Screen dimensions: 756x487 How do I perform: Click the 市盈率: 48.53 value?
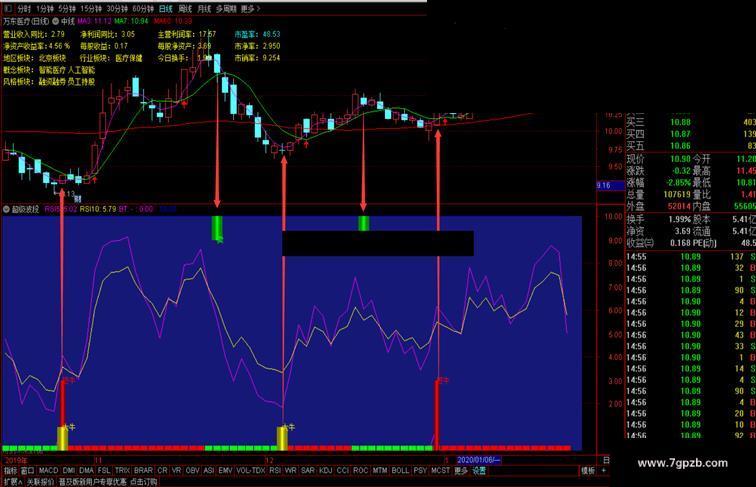257,34
